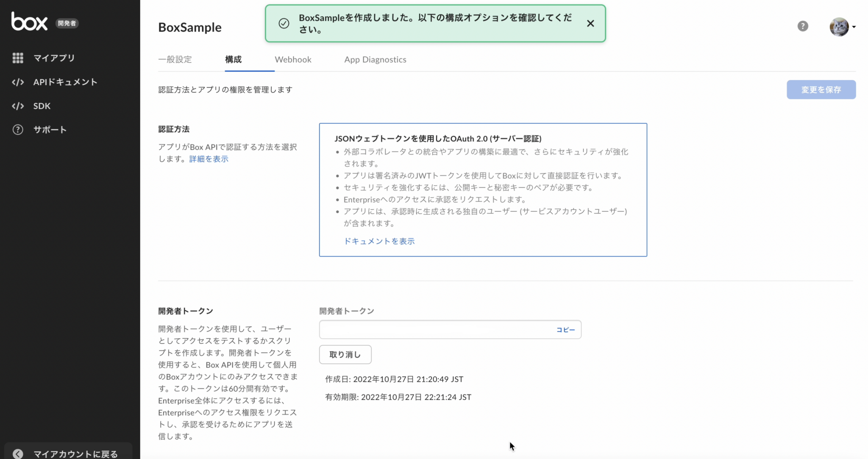Screen dimensions: 868x459
Task: Select the 構成 tab
Action: click(x=234, y=60)
